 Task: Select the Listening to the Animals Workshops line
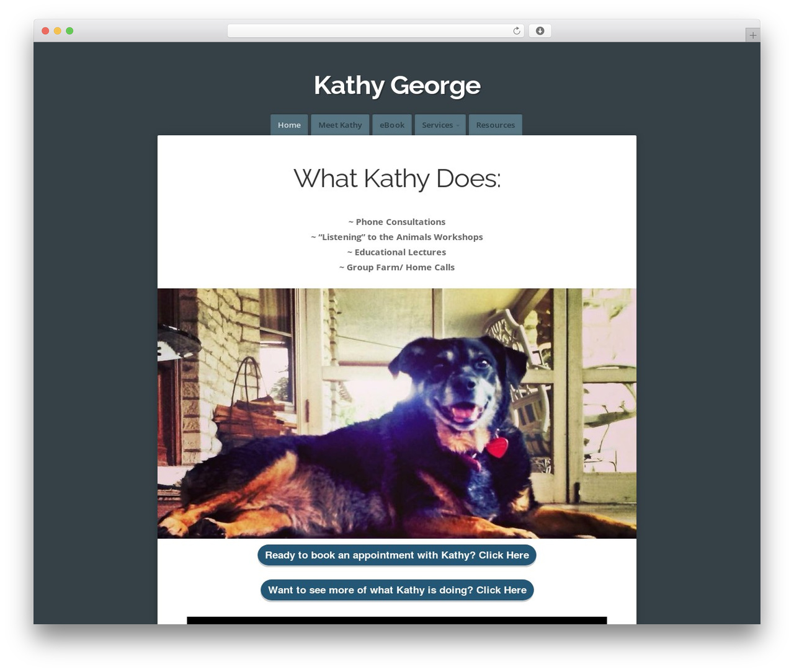[397, 237]
